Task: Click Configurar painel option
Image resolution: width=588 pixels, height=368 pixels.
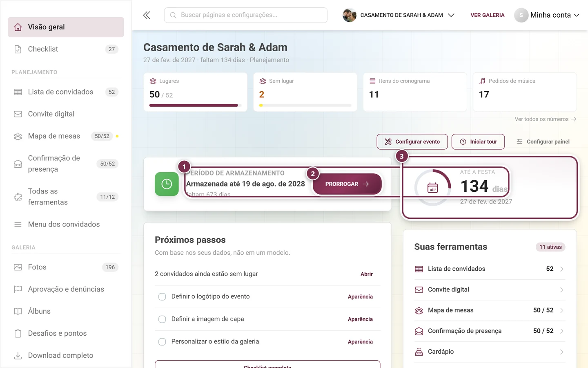Action: [x=543, y=141]
